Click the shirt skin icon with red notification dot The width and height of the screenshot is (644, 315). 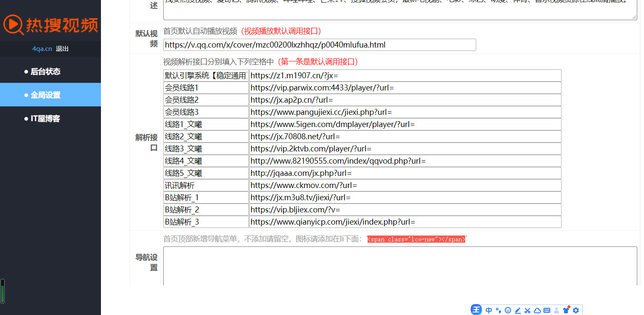tap(566, 310)
